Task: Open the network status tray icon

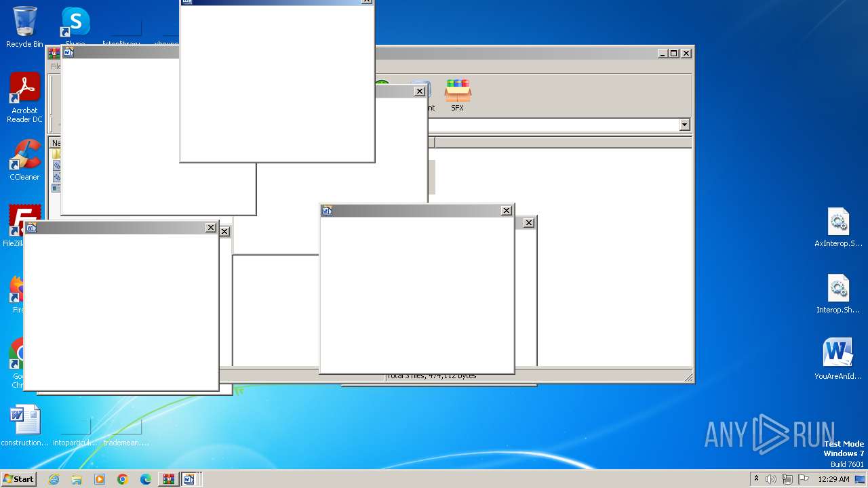Action: pyautogui.click(x=787, y=479)
